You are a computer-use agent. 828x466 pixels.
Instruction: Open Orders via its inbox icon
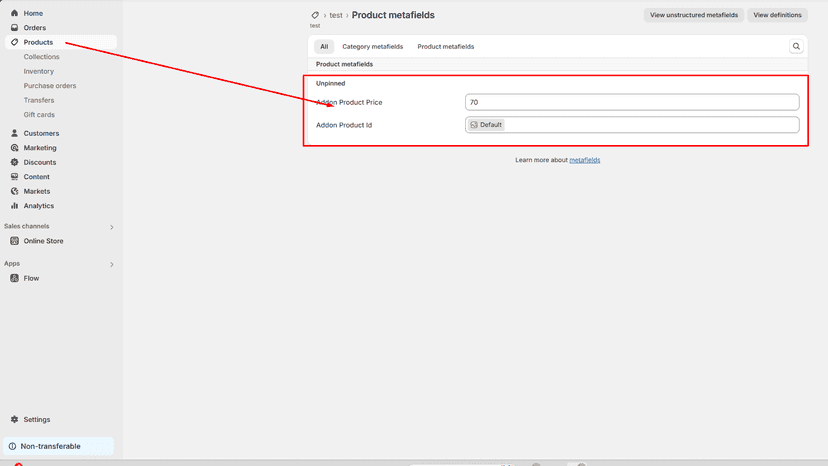14,27
